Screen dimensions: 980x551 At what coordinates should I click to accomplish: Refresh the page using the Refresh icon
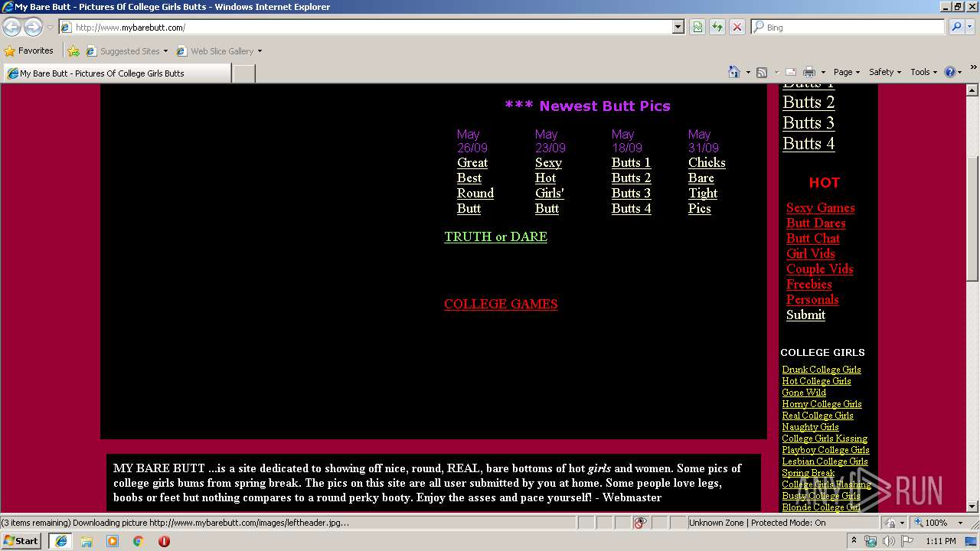click(717, 28)
